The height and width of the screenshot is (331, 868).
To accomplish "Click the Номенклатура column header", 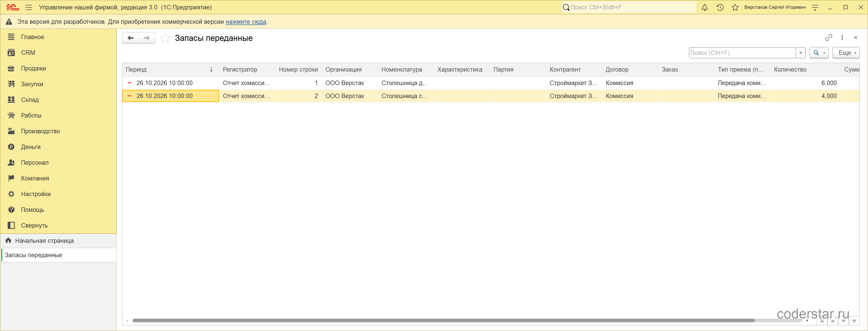I will 406,69.
